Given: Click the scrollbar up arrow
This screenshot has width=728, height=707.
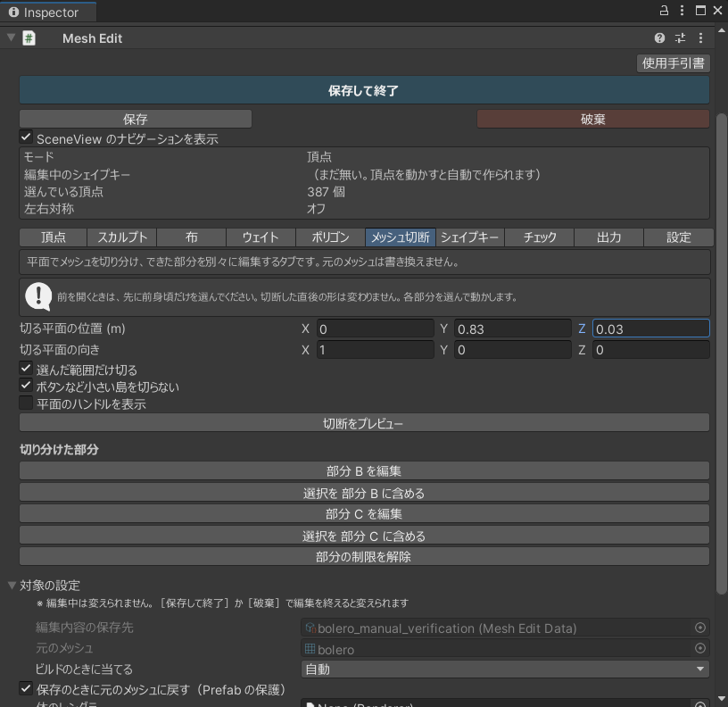Looking at the screenshot, I should point(722,30).
